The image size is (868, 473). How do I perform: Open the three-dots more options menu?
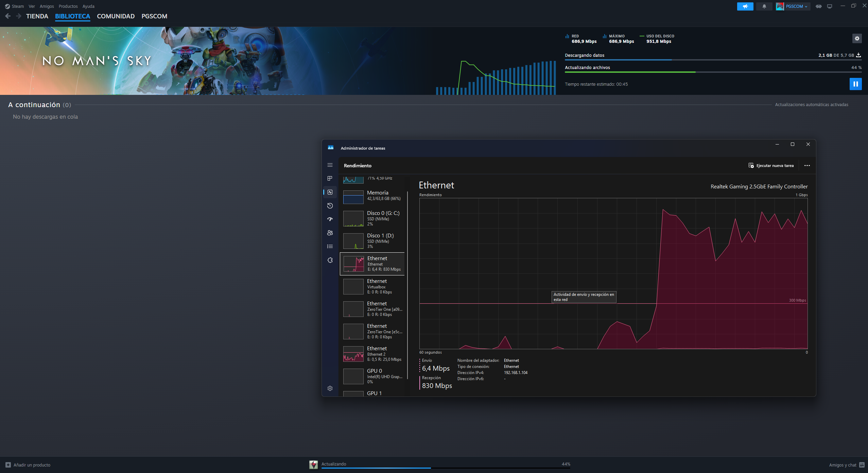click(807, 166)
